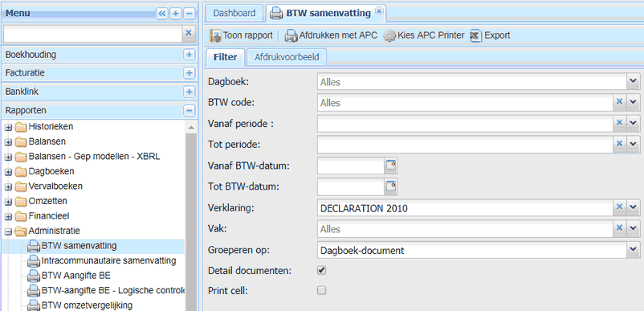Image resolution: width=644 pixels, height=311 pixels.
Task: Open the Groeperen op dropdown arrow
Action: pyautogui.click(x=634, y=249)
